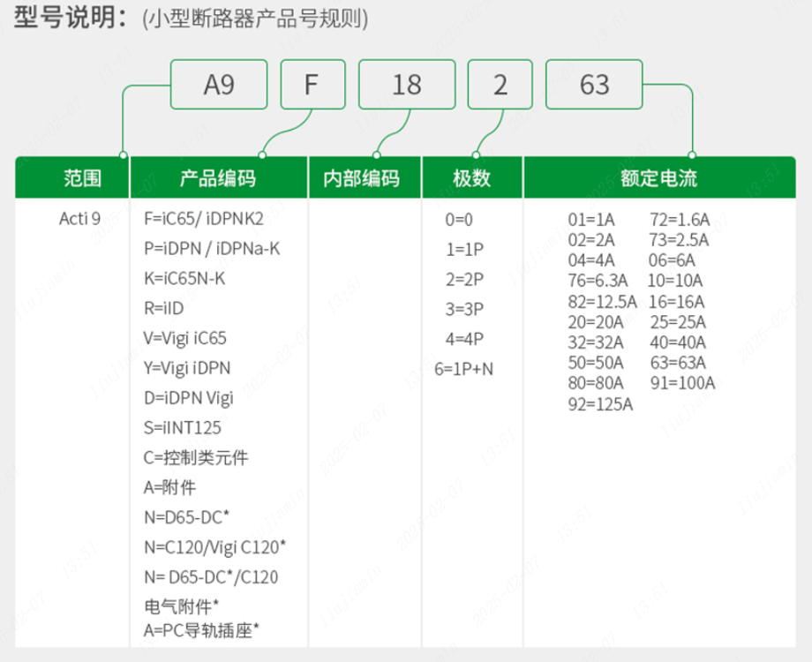Select the 'R=iID' product code

(163, 308)
